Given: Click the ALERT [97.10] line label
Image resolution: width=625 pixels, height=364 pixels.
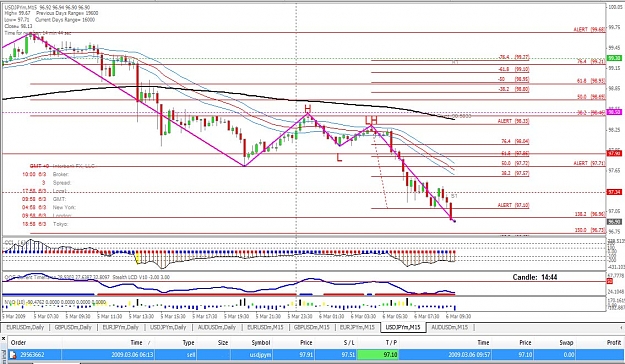Looking at the screenshot, I should pos(513,205).
